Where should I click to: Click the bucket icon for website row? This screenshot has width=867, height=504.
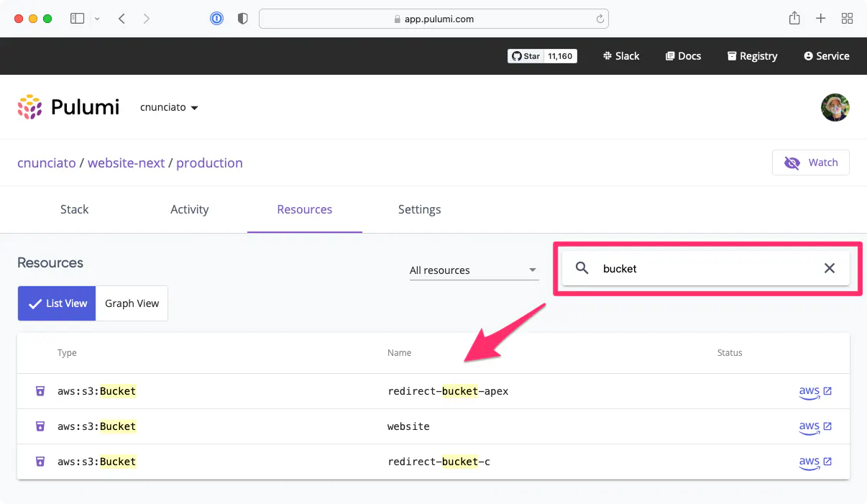click(x=40, y=426)
